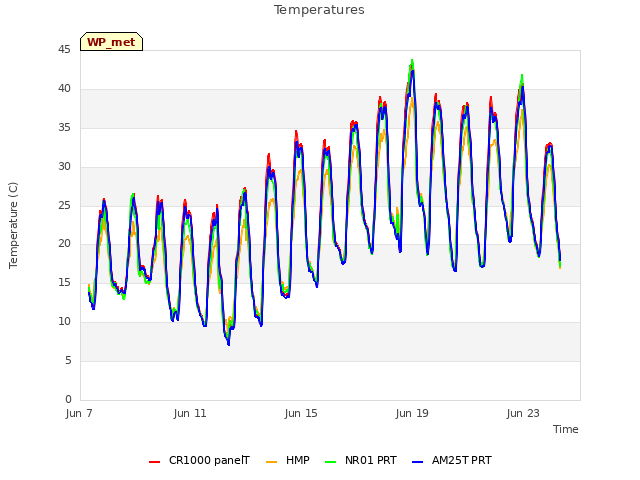Screen dimensions: 640x480
Task: Click the Jun 15 axis label
Action: 301,413
